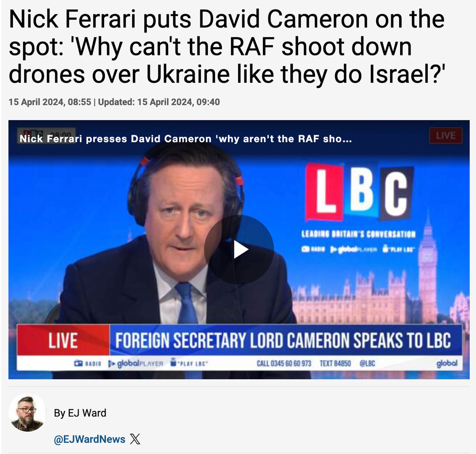Click the Global Player logo in the lower banner
Viewport: 476px width, 454px height.
136,363
